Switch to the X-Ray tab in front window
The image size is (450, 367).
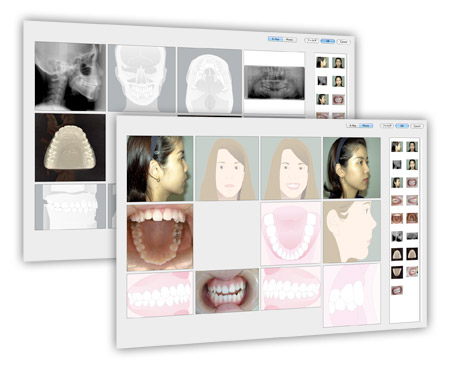point(352,126)
